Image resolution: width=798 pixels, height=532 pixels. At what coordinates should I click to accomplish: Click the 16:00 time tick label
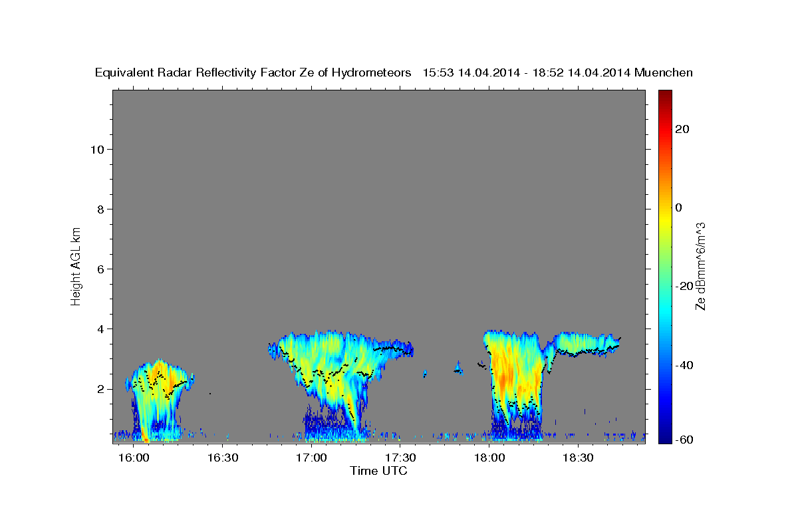click(x=133, y=458)
